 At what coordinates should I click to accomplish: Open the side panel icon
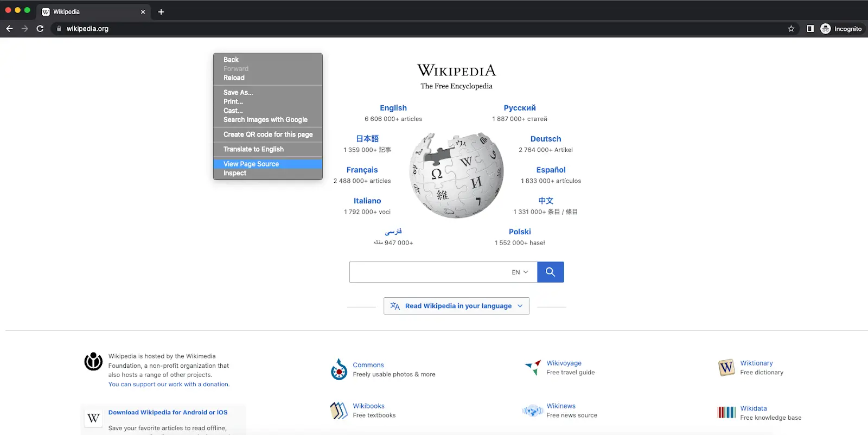(x=810, y=29)
